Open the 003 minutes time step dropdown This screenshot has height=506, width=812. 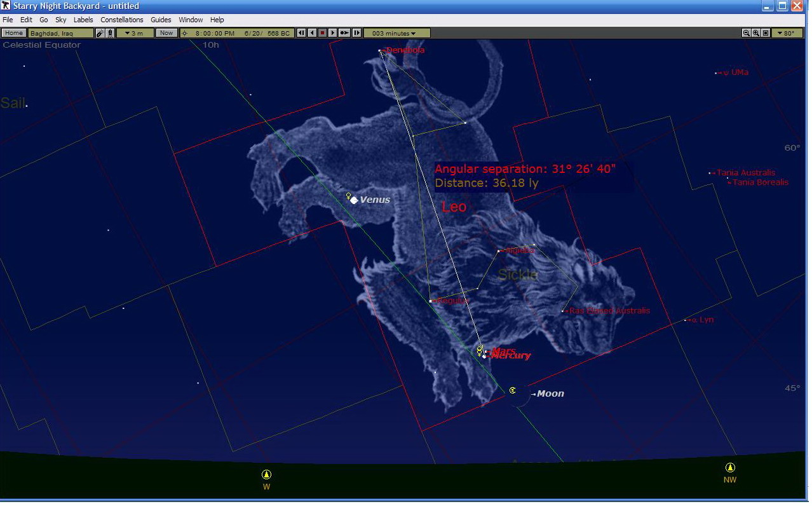coord(396,33)
